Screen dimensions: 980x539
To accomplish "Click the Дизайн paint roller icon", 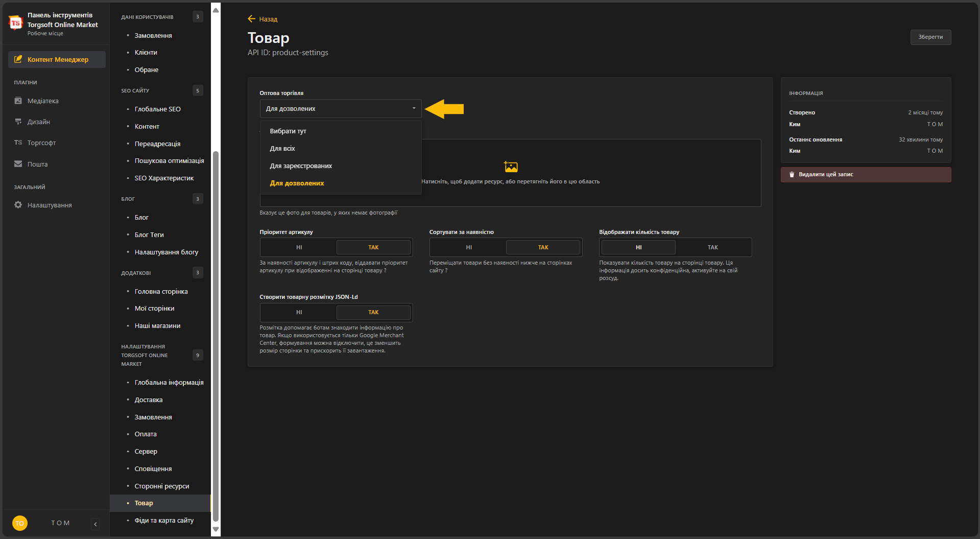I will click(18, 122).
